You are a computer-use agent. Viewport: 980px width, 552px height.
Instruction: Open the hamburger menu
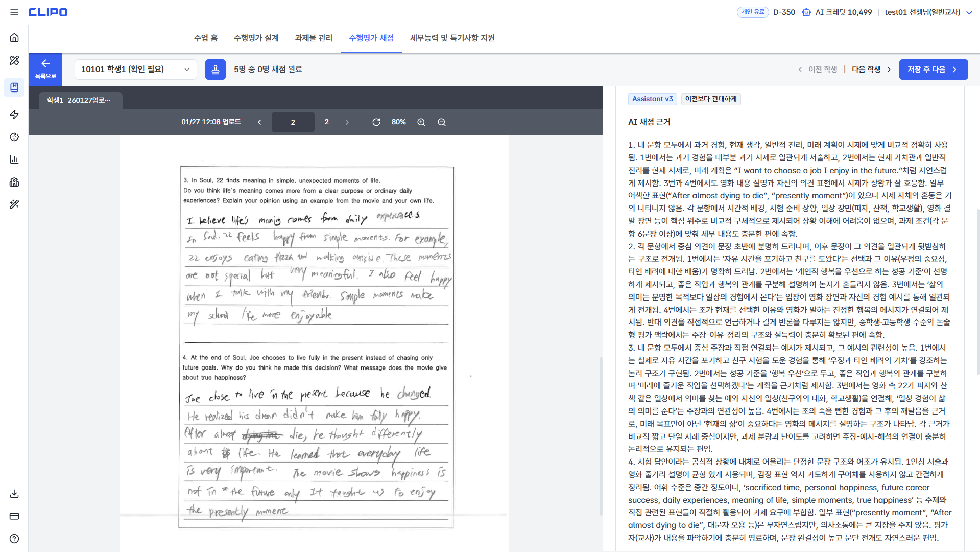point(14,12)
